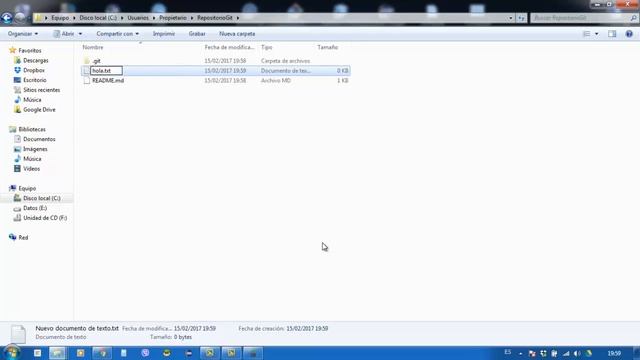The height and width of the screenshot is (360, 640).
Task: Select the README.md file icon
Action: tap(87, 80)
